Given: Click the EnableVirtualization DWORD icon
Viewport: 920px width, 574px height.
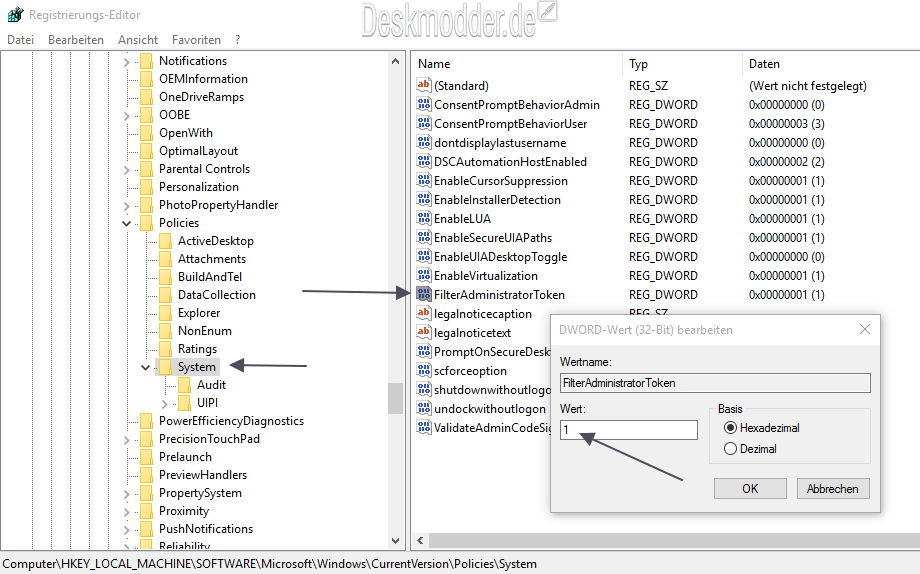Looking at the screenshot, I should point(424,275).
